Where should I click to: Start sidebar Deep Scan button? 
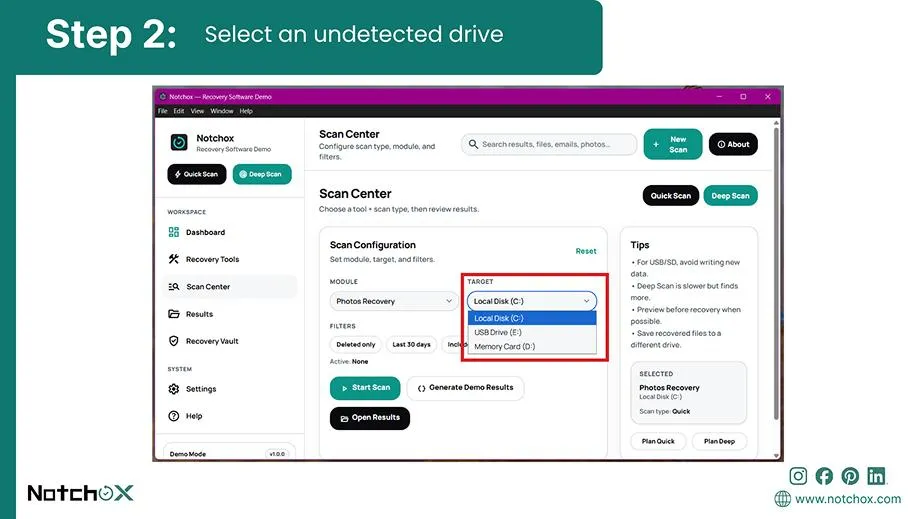tap(262, 174)
